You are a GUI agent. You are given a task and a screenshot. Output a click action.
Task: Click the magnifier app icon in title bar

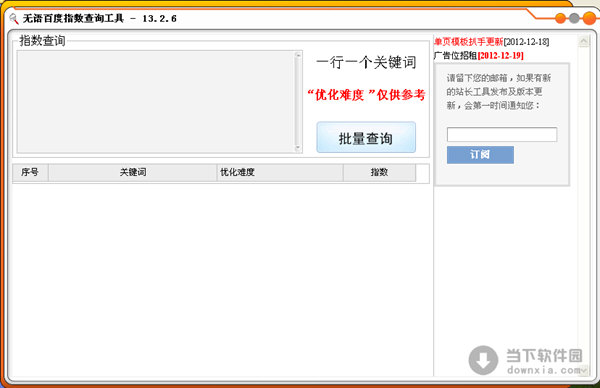(x=13, y=18)
